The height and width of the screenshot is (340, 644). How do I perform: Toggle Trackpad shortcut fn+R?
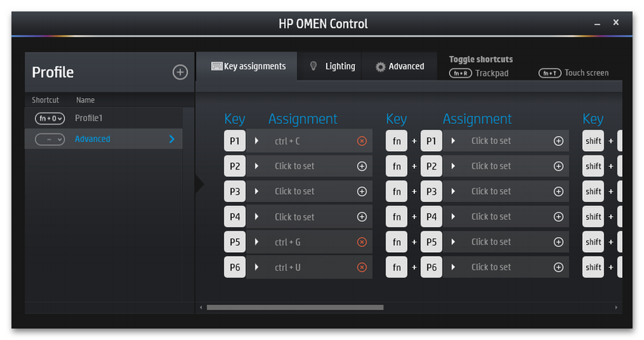pos(460,73)
